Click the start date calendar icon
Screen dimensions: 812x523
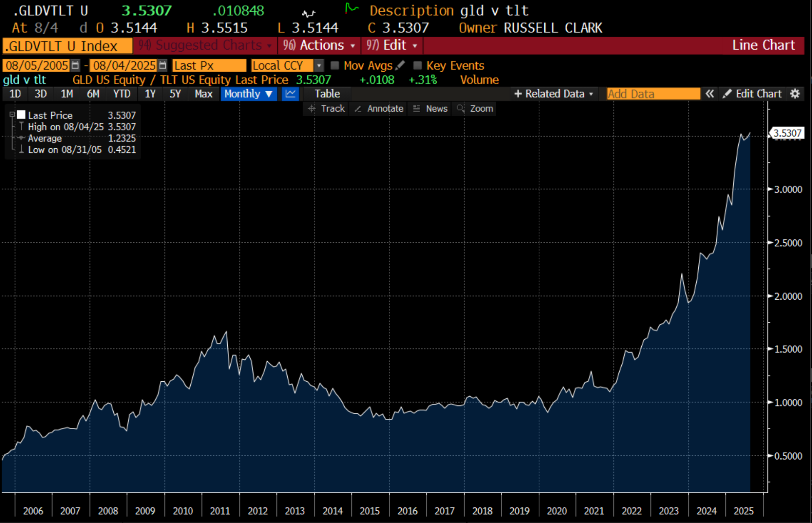[x=75, y=65]
